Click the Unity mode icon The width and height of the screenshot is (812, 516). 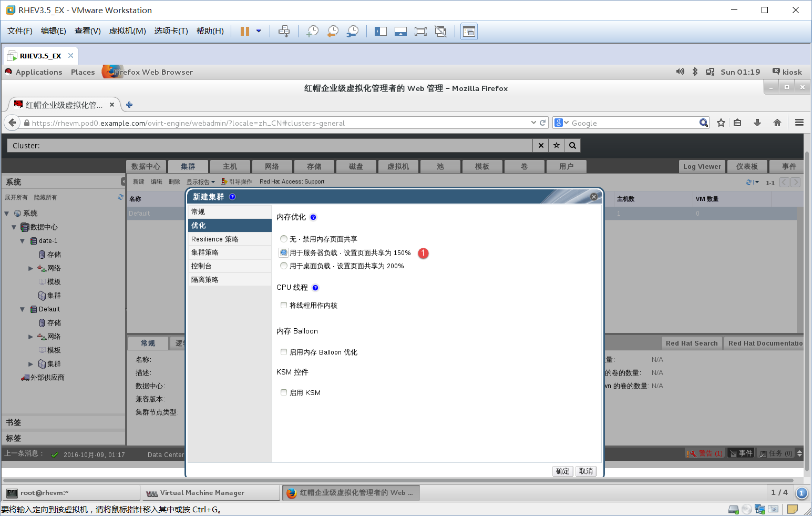coord(440,31)
